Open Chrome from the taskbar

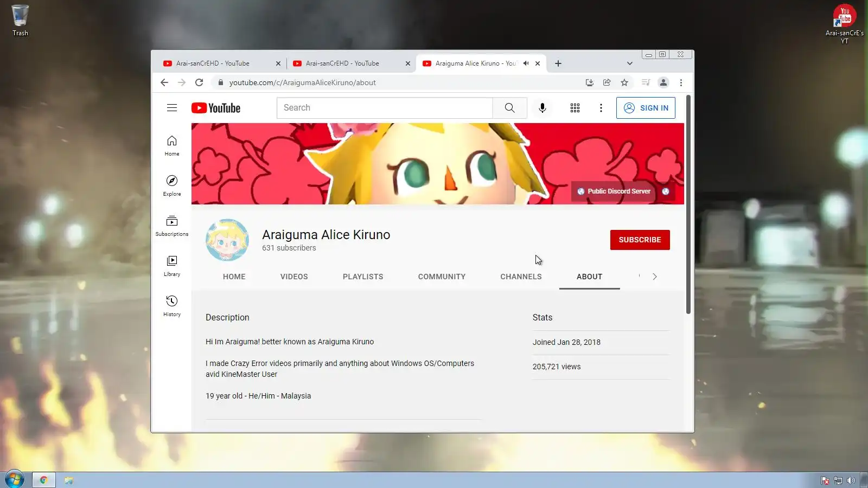tap(43, 480)
